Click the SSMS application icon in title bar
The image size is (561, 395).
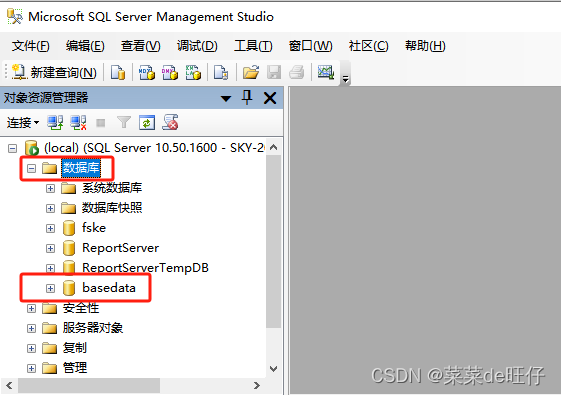coord(15,17)
